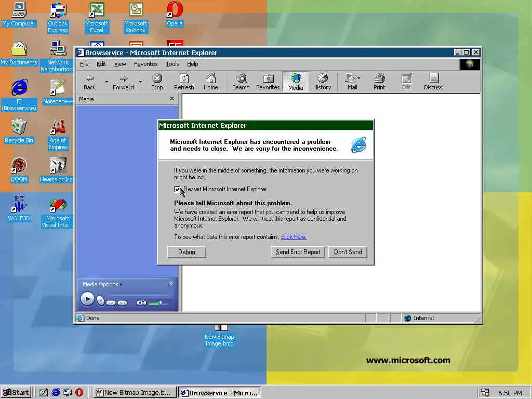Screen dimensions: 532x399
Task: Select the WOLF3D desktop icon
Action: click(19, 209)
